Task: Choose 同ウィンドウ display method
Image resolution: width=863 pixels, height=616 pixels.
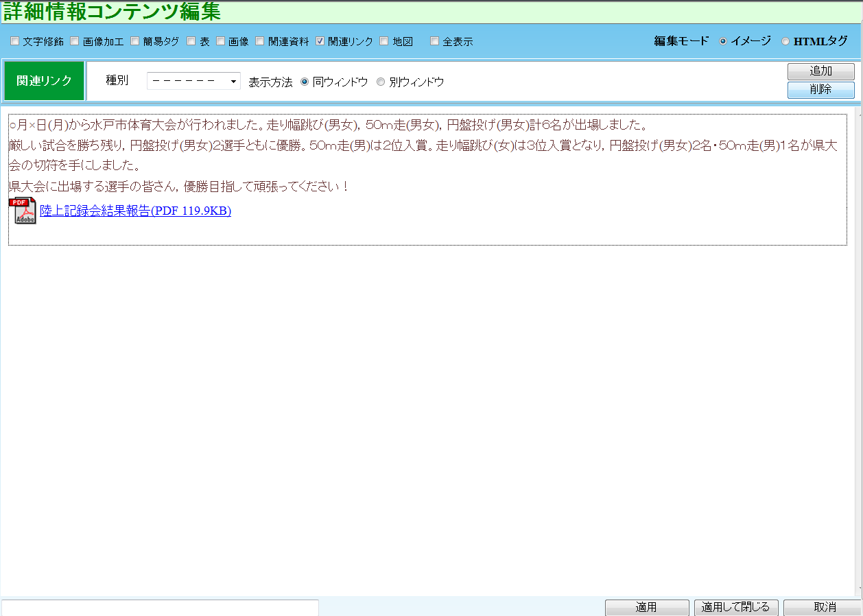Action: pos(305,82)
